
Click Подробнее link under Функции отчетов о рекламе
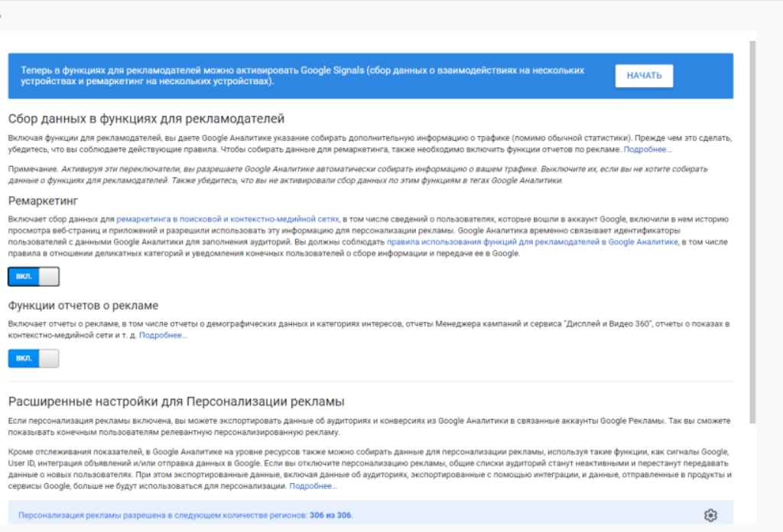[x=163, y=335]
